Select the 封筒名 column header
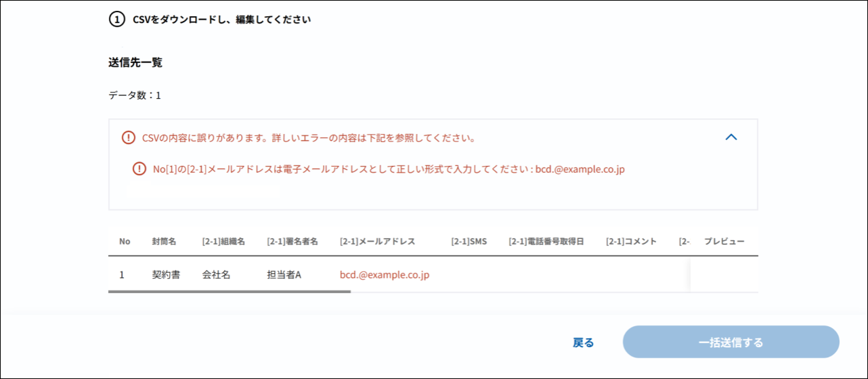 click(x=164, y=242)
